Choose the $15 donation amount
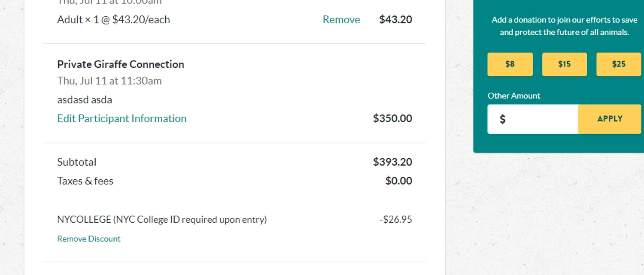The image size is (644, 275). click(x=564, y=64)
